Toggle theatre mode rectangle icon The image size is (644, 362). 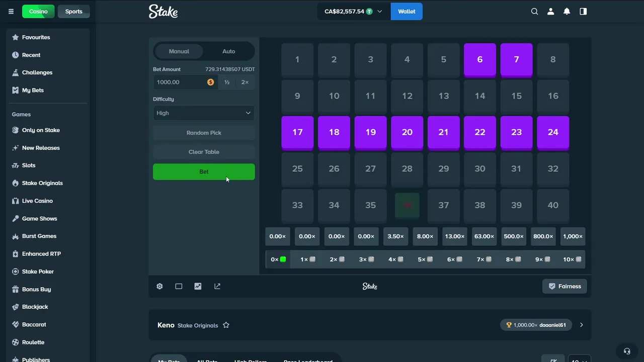pyautogui.click(x=179, y=286)
